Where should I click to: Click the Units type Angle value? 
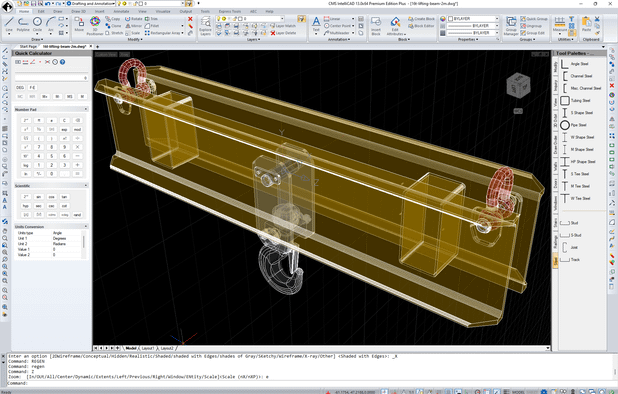point(66,233)
